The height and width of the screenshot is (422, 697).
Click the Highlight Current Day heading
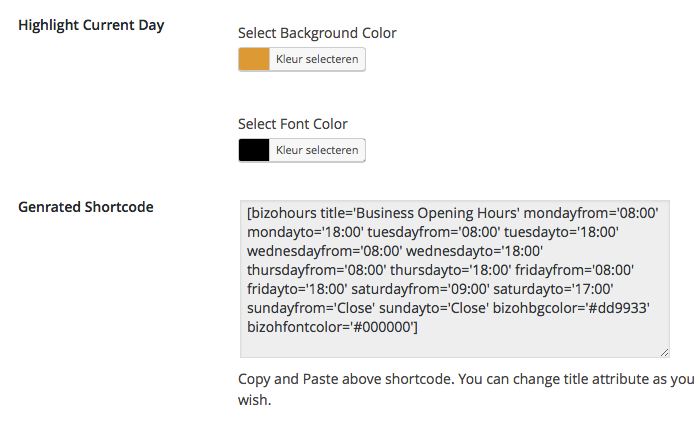(x=91, y=25)
